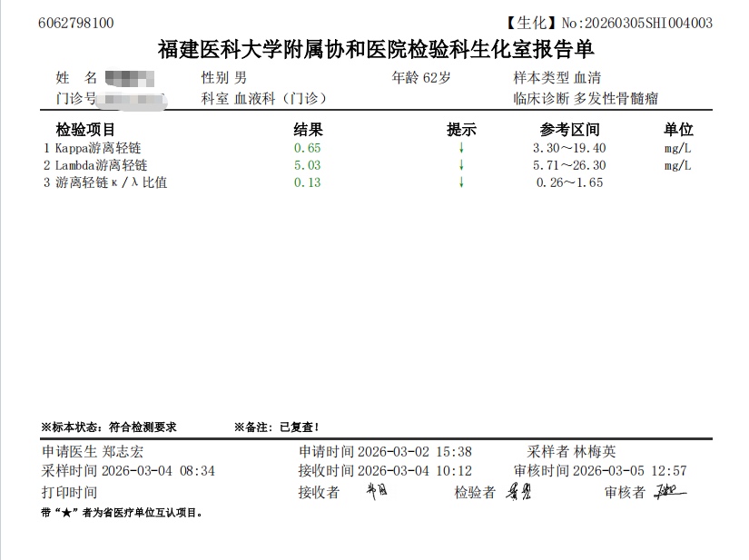This screenshot has height=560, width=749.
Task: Click the ★ mutual recognition footnote
Action: [123, 513]
